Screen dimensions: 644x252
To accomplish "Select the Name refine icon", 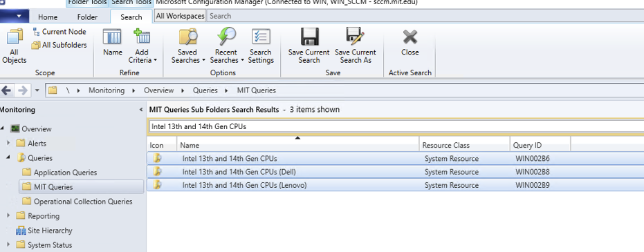I will point(112,37).
